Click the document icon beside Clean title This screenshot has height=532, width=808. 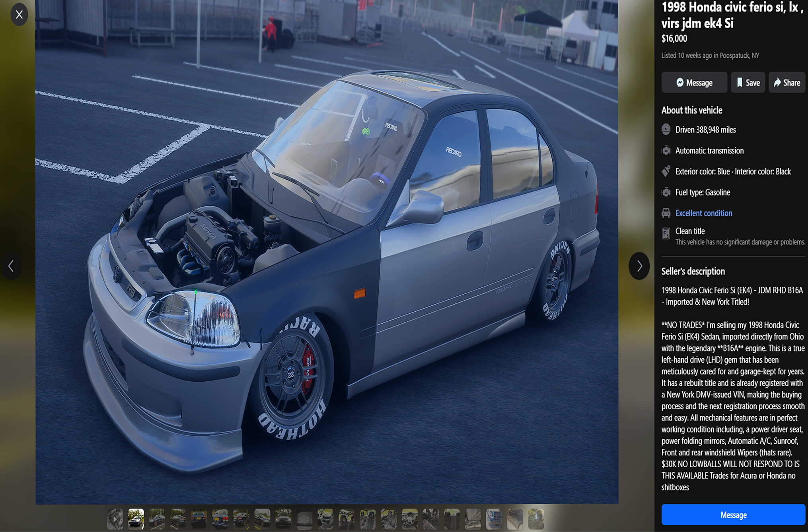666,234
